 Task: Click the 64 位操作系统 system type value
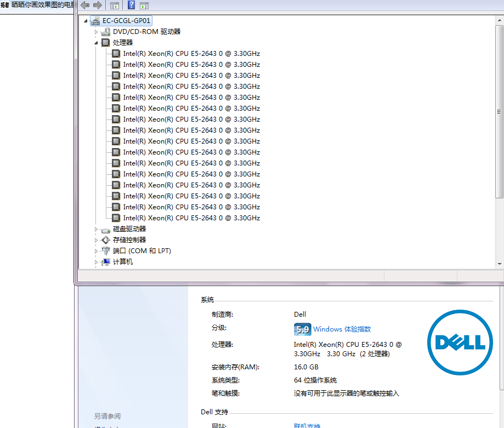(315, 380)
